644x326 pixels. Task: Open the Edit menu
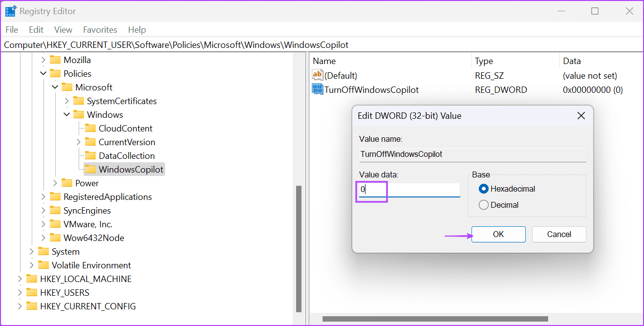36,30
